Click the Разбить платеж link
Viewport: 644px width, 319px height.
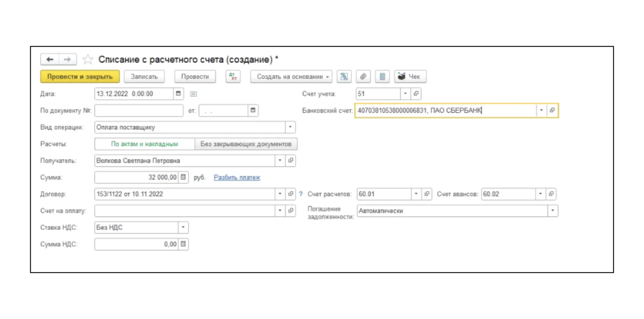coord(237,177)
